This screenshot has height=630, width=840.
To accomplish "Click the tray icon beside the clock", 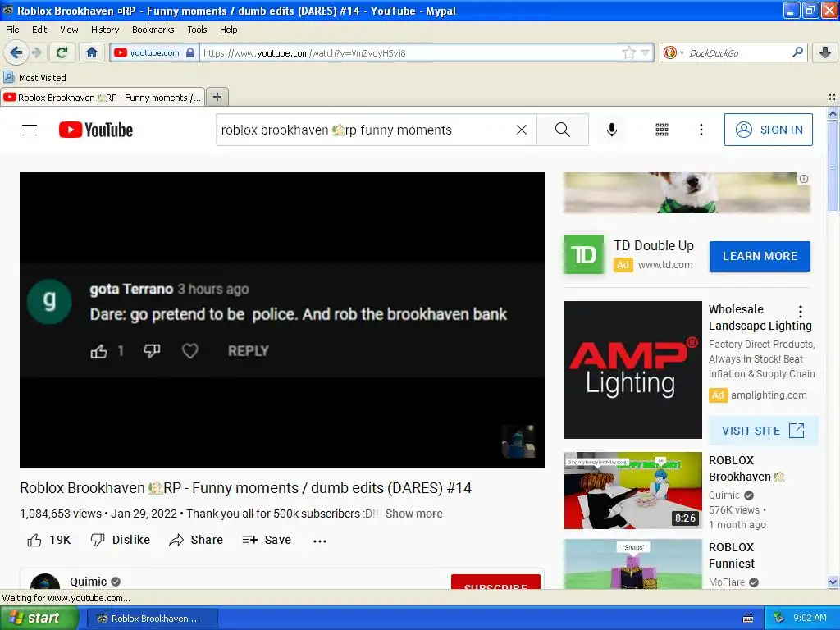I will [x=778, y=618].
